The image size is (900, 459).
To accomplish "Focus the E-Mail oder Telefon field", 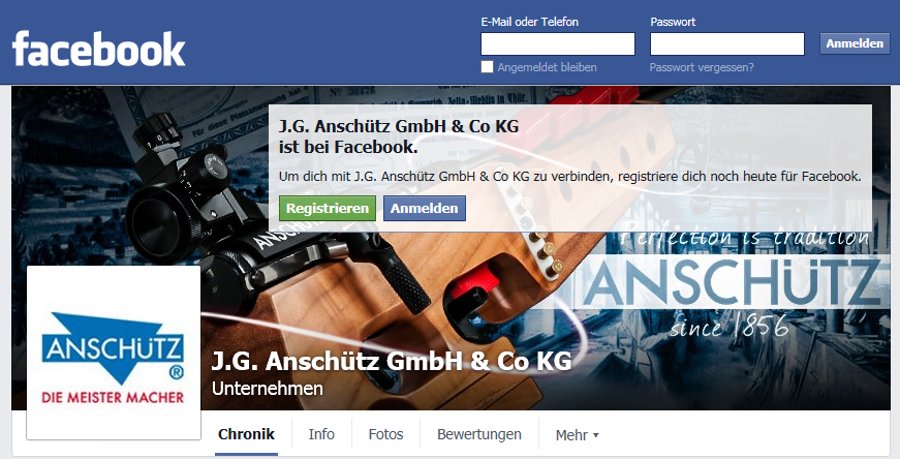I will point(558,44).
